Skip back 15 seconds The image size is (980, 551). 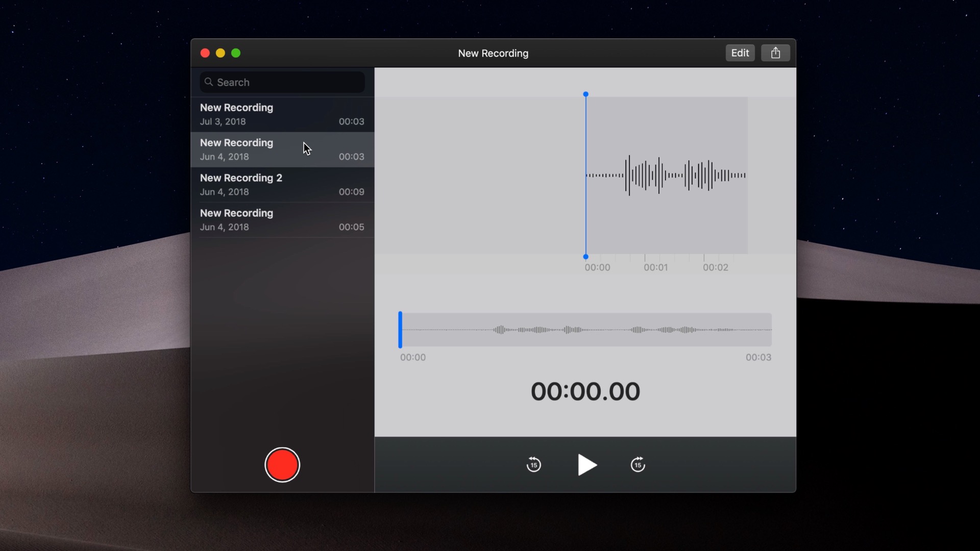(x=533, y=465)
